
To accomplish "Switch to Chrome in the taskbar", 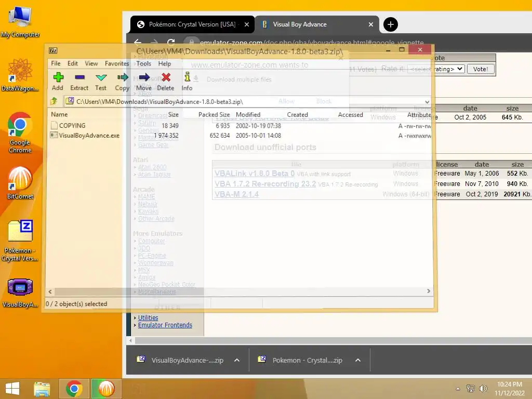I will 74,389.
